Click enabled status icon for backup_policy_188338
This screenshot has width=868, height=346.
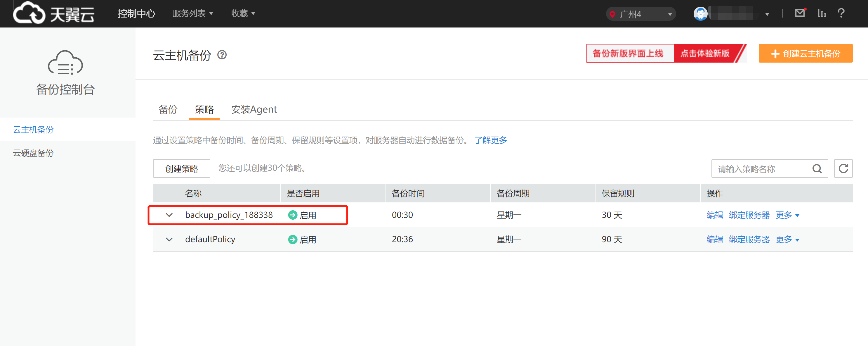click(292, 215)
